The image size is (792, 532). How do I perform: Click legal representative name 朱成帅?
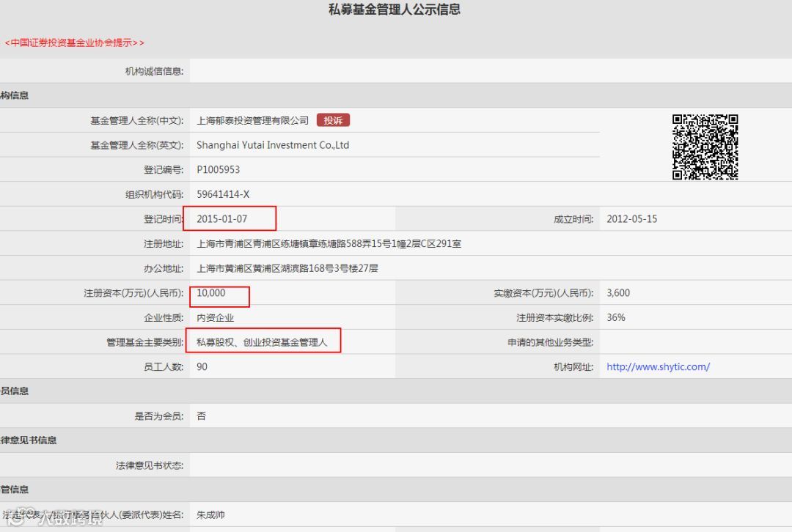pos(210,515)
